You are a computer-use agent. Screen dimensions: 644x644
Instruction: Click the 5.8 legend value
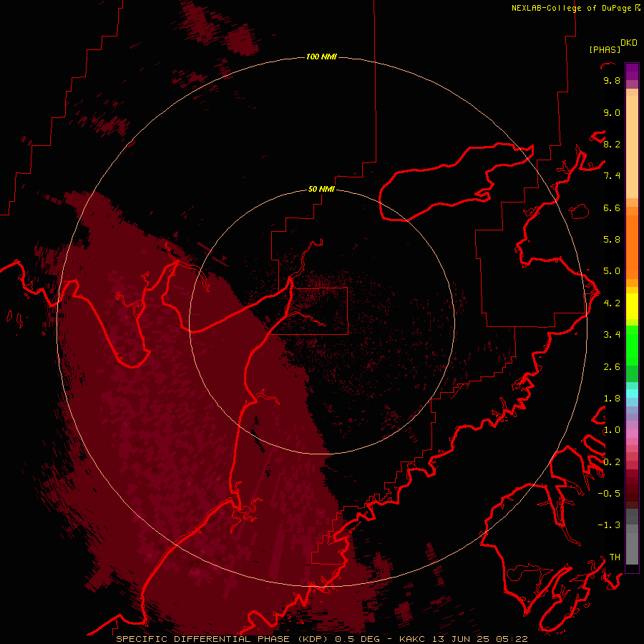tap(612, 239)
